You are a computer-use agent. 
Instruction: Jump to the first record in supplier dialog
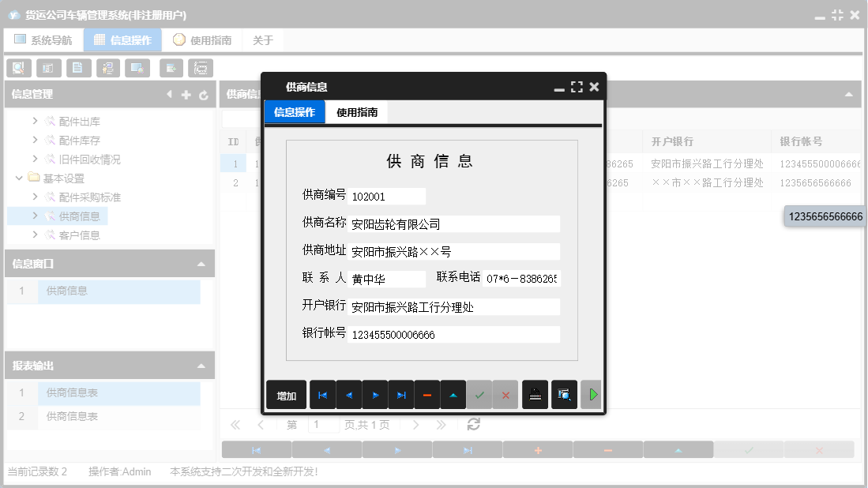point(321,395)
